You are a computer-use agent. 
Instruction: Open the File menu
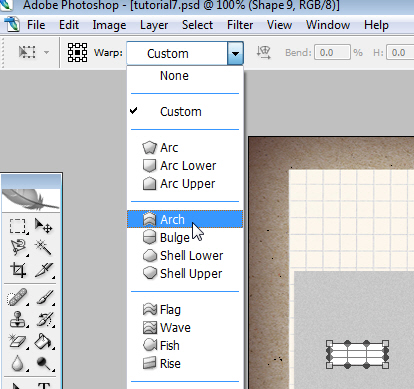point(36,25)
